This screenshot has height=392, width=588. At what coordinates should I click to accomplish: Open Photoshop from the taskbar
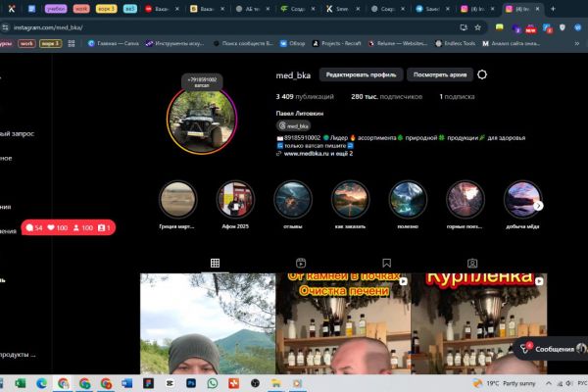(191, 383)
